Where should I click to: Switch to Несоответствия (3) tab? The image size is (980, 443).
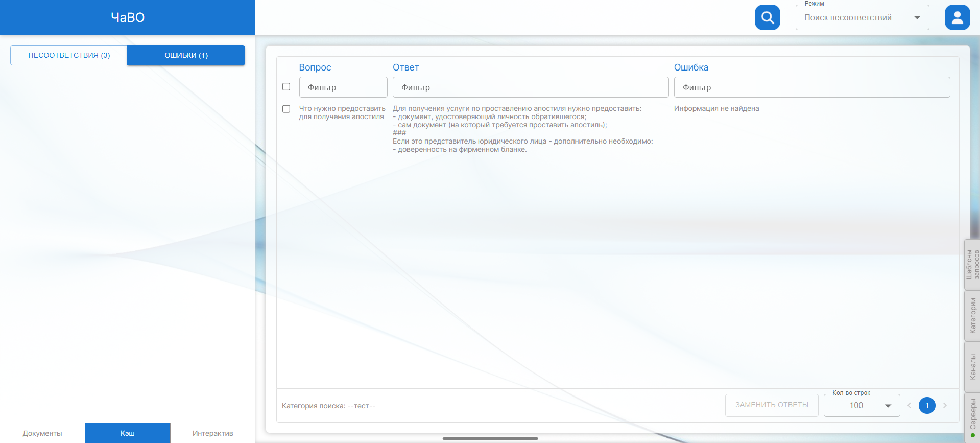click(x=69, y=55)
